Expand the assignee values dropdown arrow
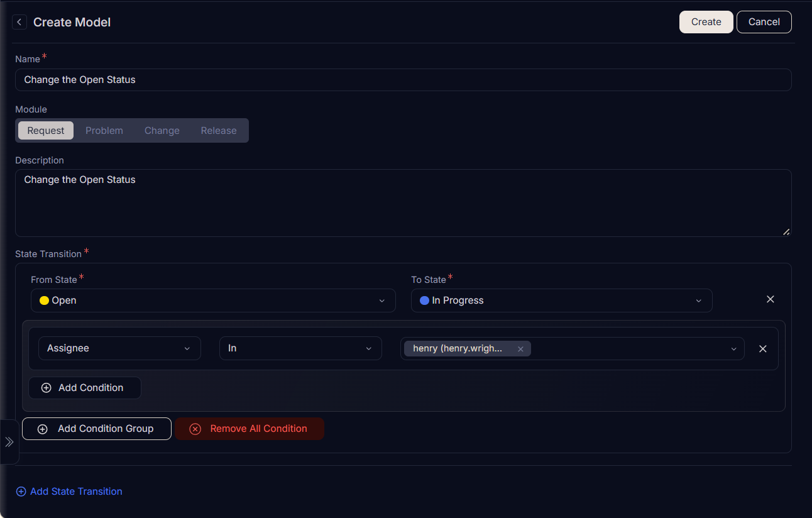This screenshot has height=518, width=812. (x=733, y=349)
